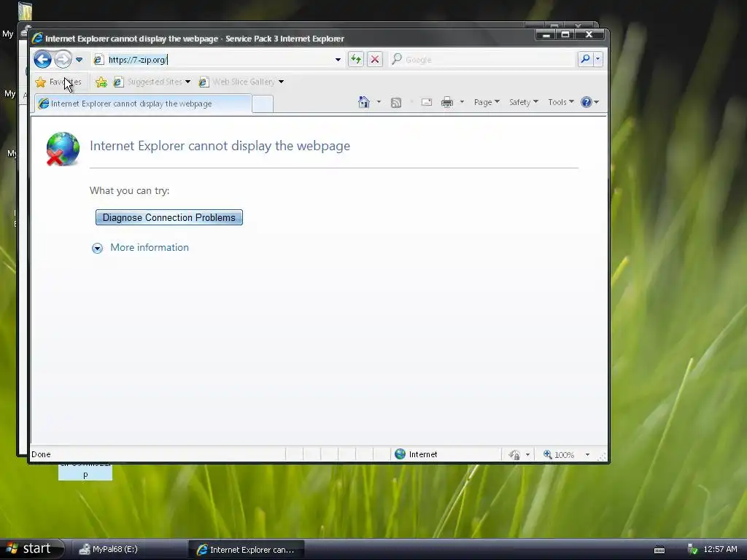
Task: Click the network status tray icon
Action: pyautogui.click(x=693, y=550)
